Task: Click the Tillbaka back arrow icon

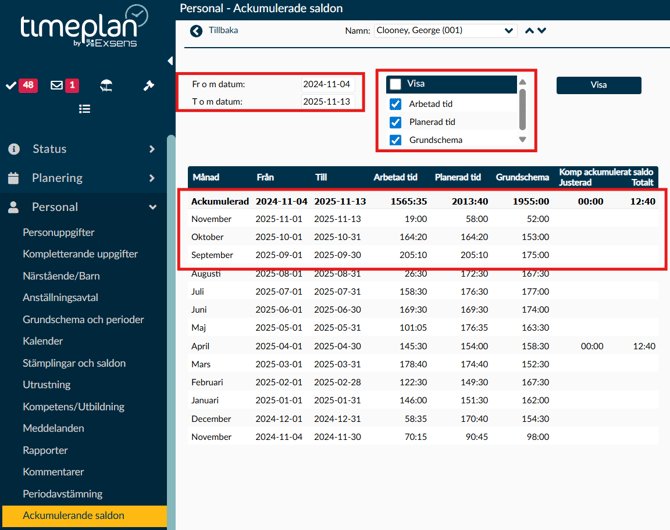Action: (196, 31)
